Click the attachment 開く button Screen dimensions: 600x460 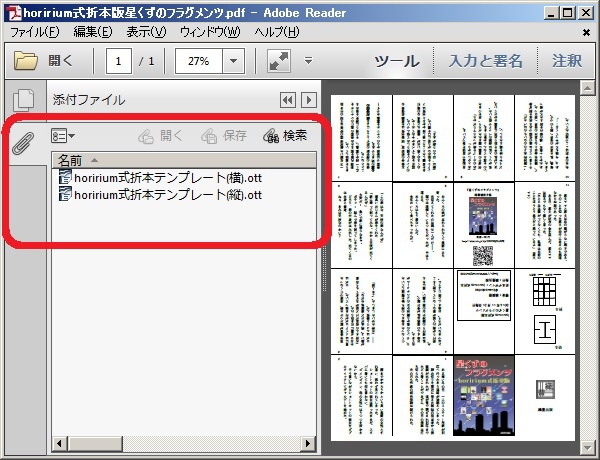coord(160,136)
